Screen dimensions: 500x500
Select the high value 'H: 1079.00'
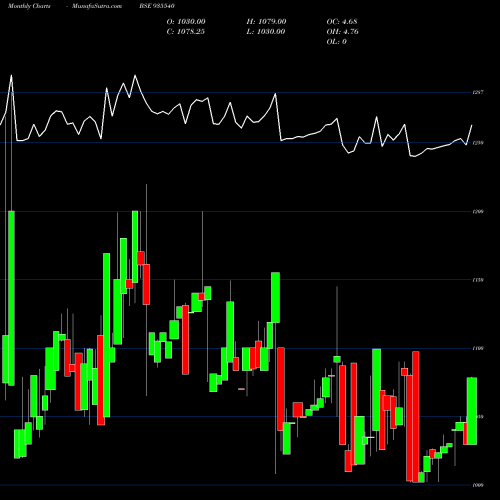coord(266,22)
